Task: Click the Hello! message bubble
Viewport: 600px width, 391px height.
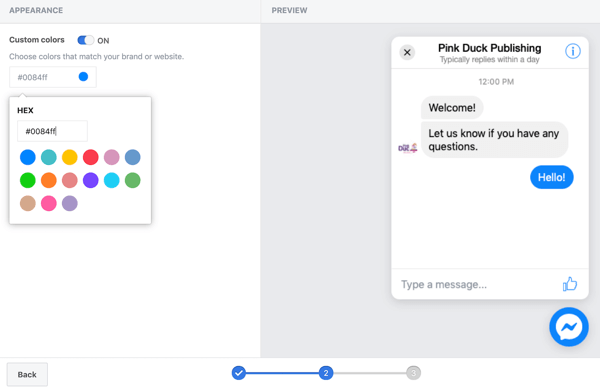Action: [551, 177]
